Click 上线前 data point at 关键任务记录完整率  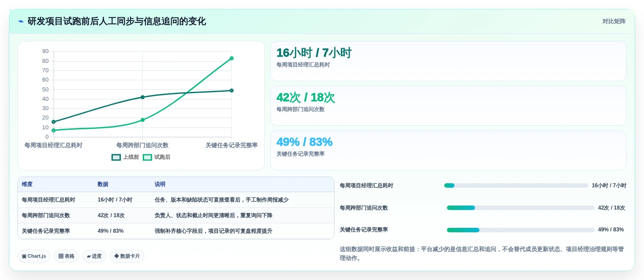[x=231, y=91]
